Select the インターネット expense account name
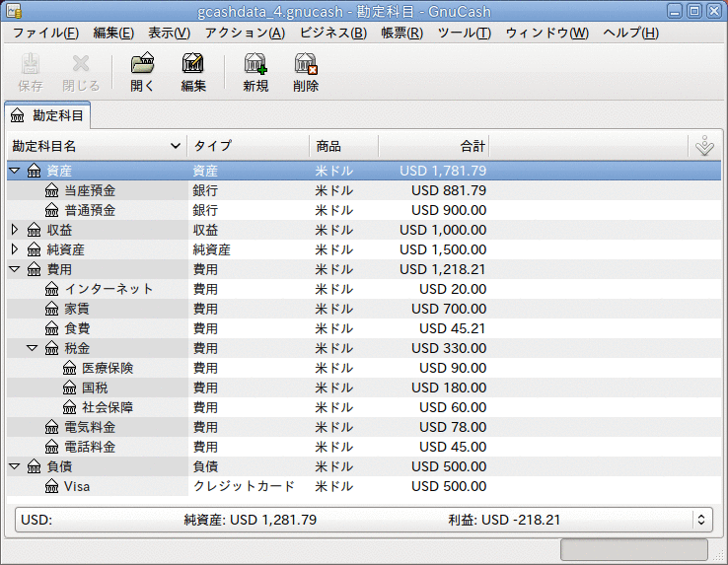The width and height of the screenshot is (728, 565). point(109,289)
